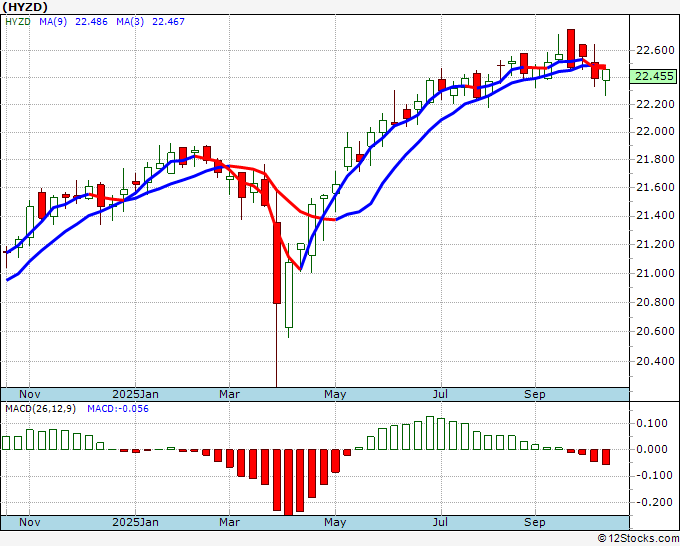Click Mar on the MACD date axis
The width and height of the screenshot is (680, 546).
coord(229,522)
